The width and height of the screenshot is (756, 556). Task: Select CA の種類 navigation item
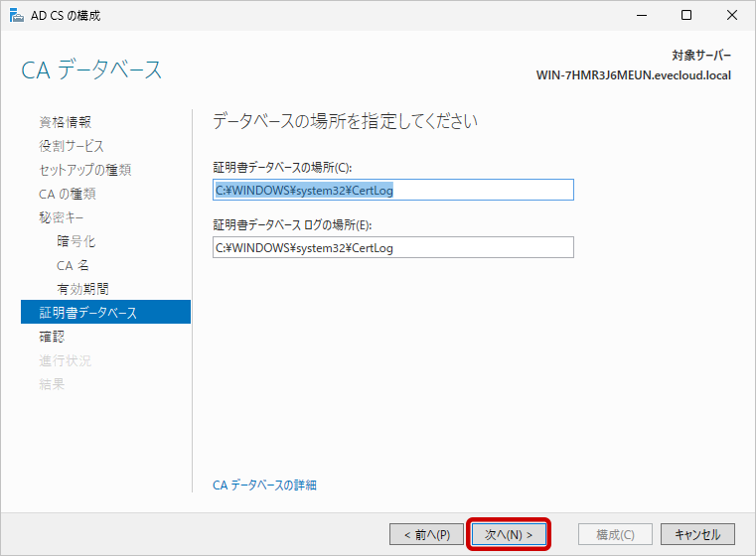pos(68,194)
